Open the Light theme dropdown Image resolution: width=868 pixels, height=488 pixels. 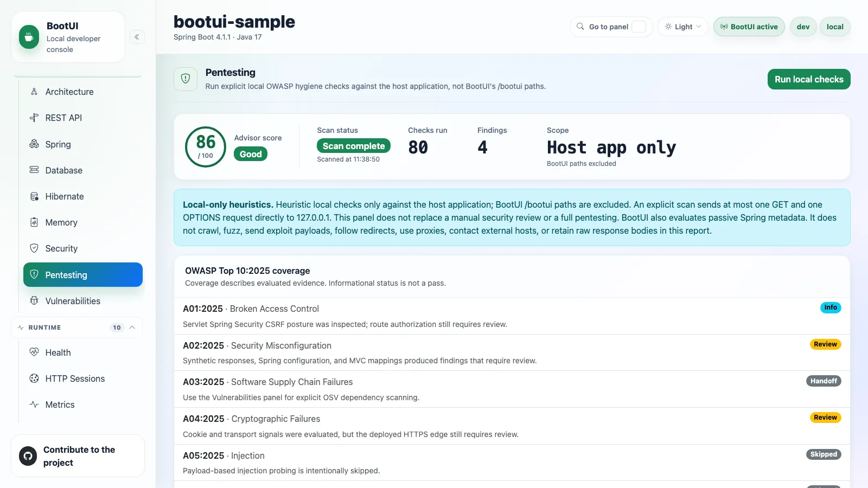tap(683, 27)
